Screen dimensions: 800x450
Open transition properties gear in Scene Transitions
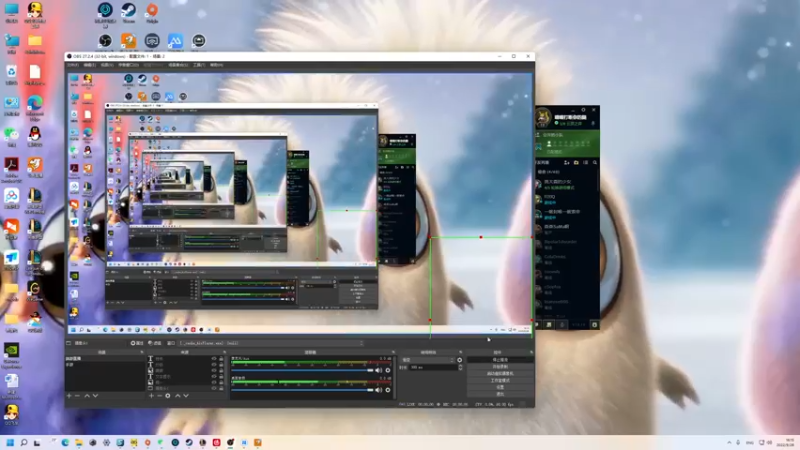(x=460, y=360)
